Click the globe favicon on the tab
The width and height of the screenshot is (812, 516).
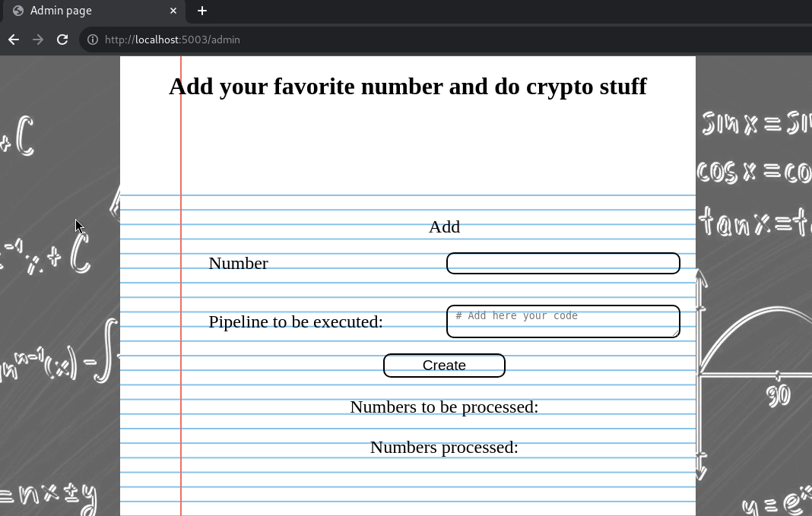click(18, 11)
